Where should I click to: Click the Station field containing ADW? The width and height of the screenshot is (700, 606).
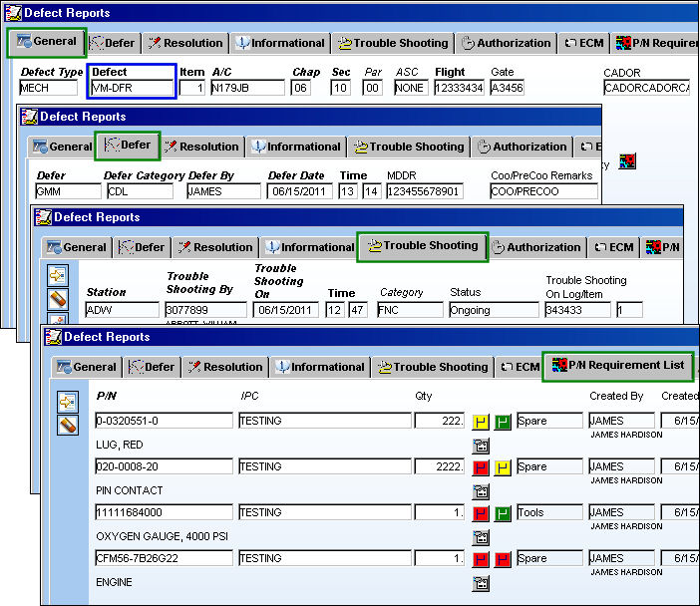pyautogui.click(x=122, y=310)
